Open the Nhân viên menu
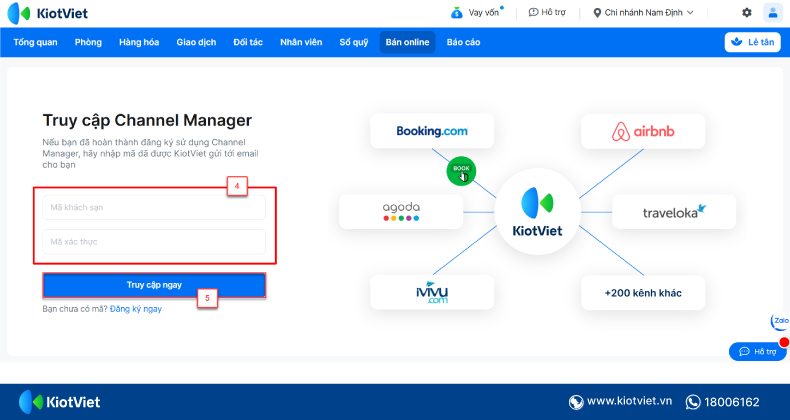 301,42
